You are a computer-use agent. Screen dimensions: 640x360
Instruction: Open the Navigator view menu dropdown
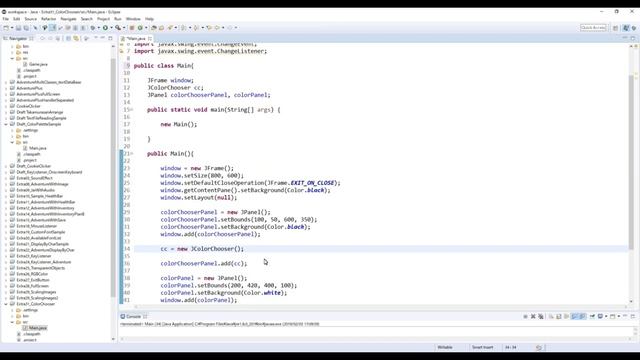[x=96, y=38]
